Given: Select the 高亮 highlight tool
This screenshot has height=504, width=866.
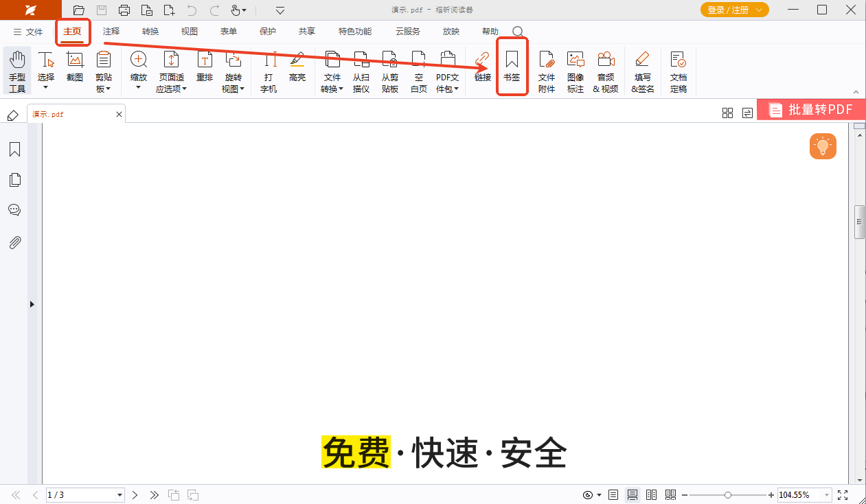Looking at the screenshot, I should tap(297, 67).
